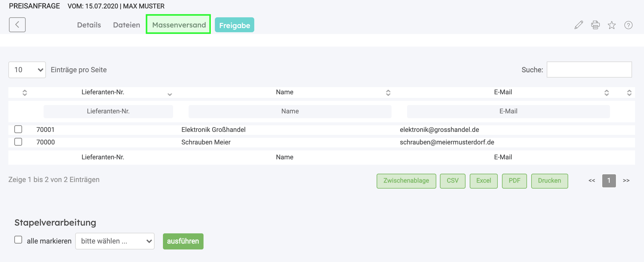Go to next page with >> arrow
Viewport: 644px width, 262px height.
pos(626,181)
